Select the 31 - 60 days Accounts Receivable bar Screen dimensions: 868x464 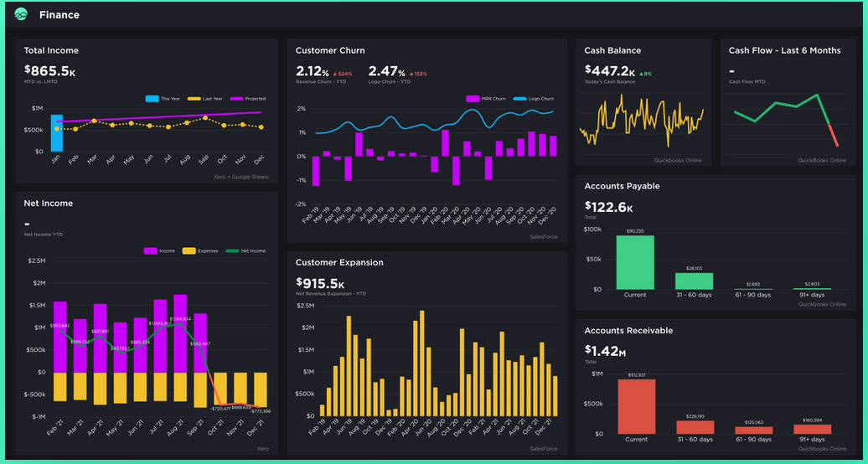(x=695, y=426)
